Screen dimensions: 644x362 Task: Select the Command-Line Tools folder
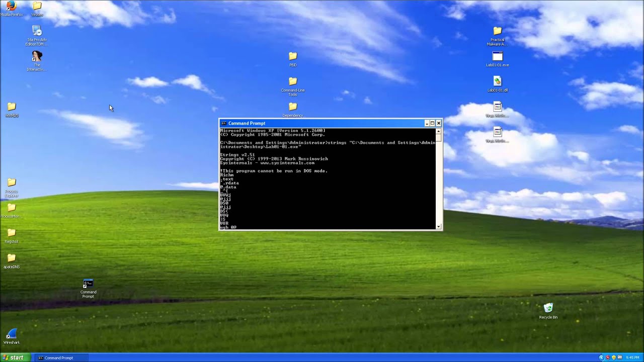293,86
